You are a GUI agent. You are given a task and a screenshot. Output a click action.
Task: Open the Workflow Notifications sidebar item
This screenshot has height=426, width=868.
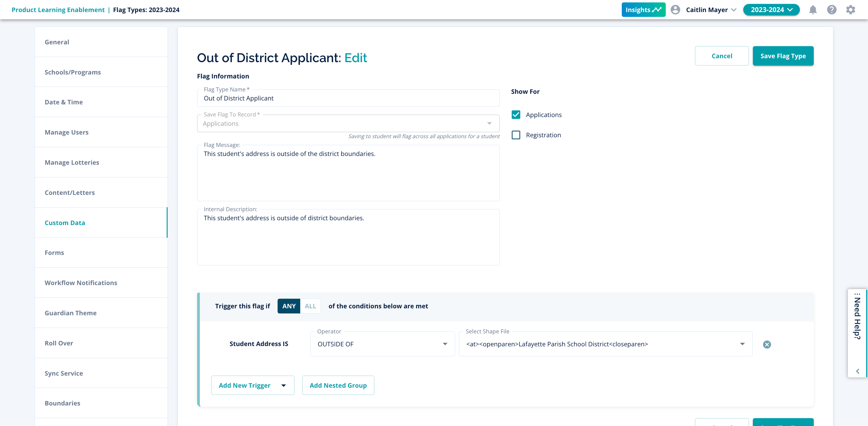[x=81, y=283]
